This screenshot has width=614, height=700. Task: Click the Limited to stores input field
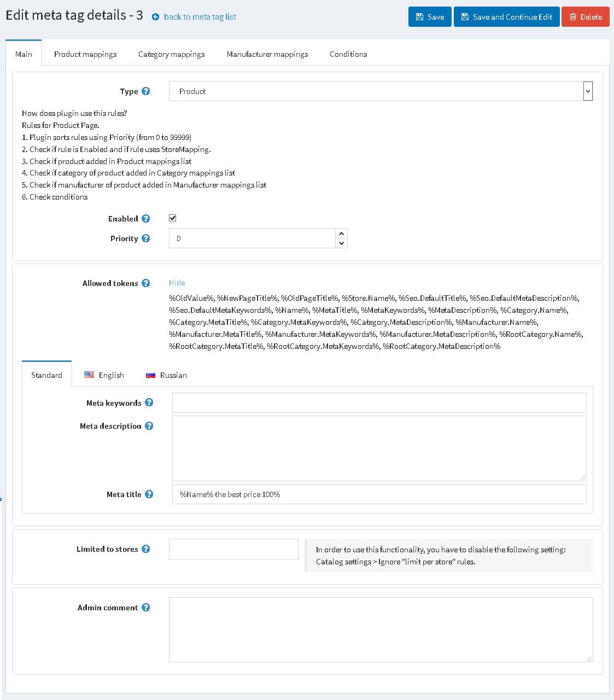233,549
